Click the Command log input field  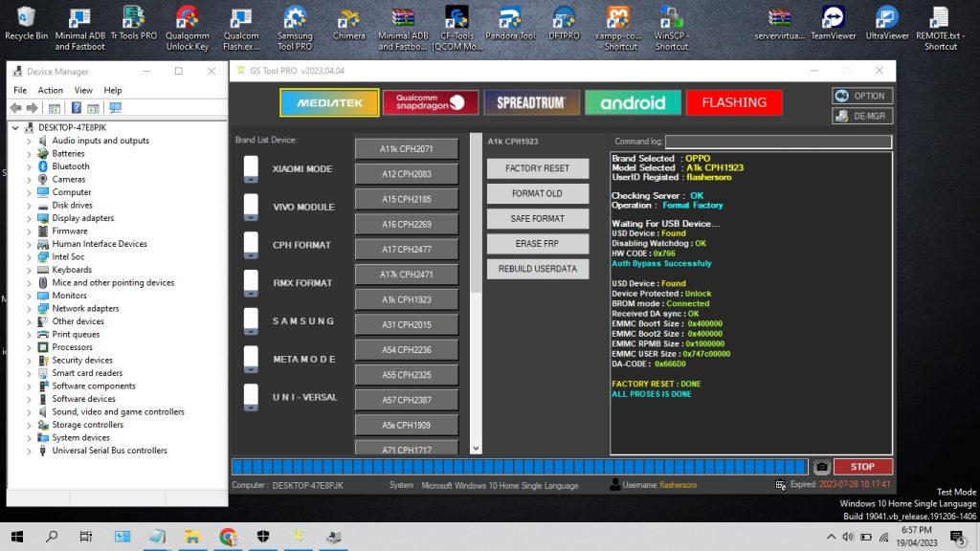778,142
